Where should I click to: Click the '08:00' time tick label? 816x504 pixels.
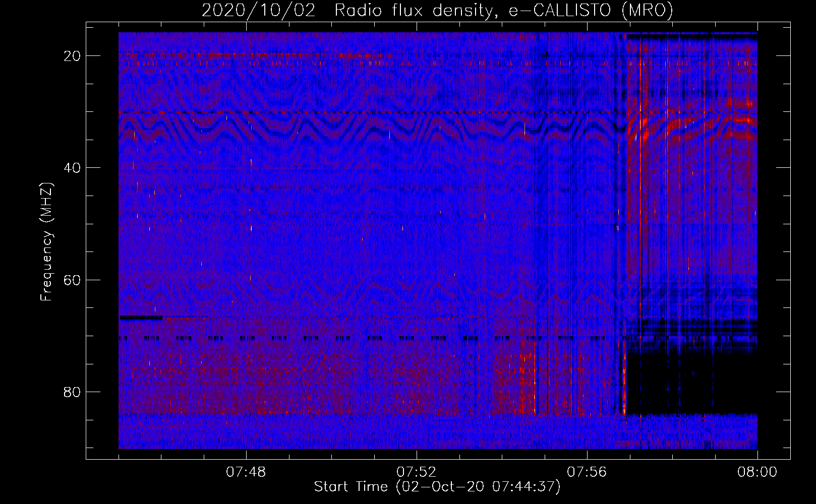757,472
